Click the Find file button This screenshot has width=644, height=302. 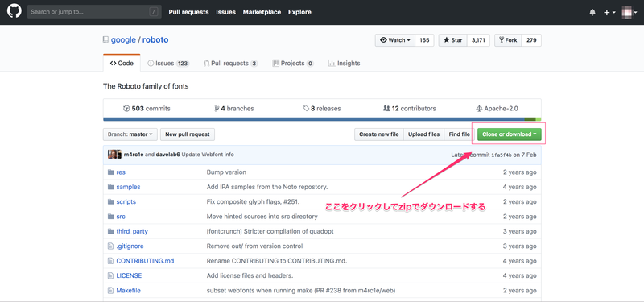coord(459,134)
